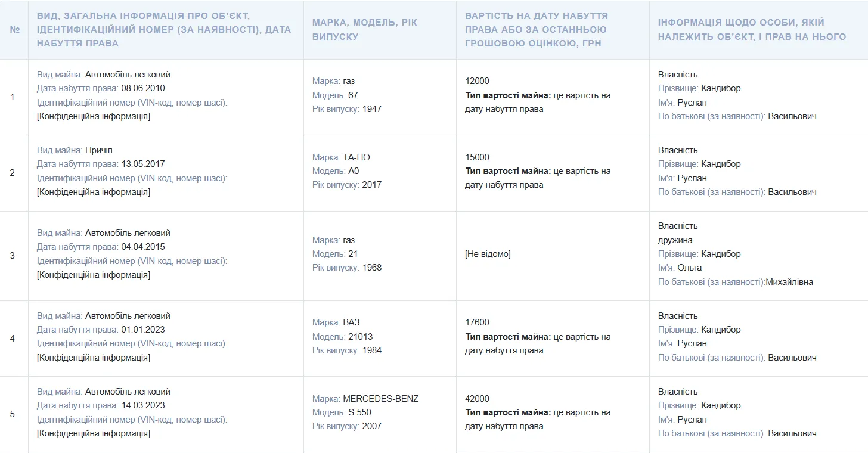The height and width of the screenshot is (453, 868).
Task: Click the acquisition date 08.06.2010
Action: coord(143,88)
